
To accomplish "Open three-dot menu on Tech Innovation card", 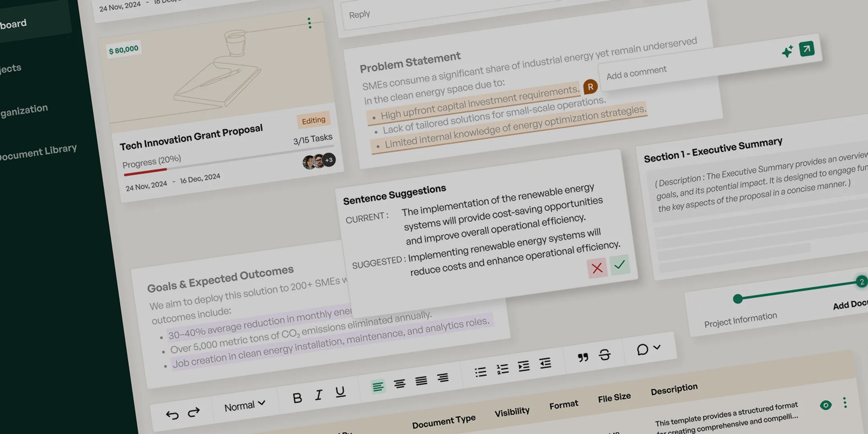I will click(309, 23).
